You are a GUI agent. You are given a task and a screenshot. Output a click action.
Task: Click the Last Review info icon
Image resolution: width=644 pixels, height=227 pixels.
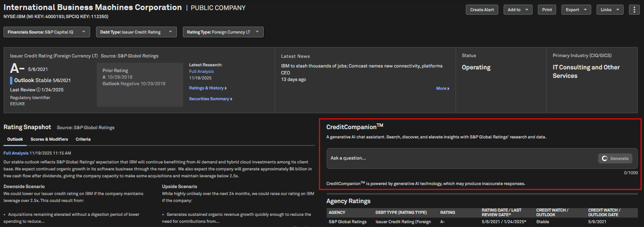click(x=38, y=90)
